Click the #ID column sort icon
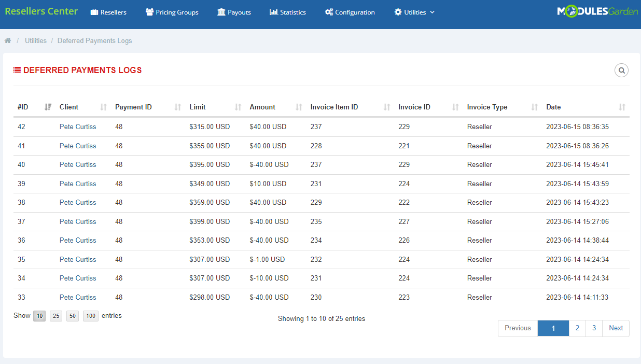Viewport: 641px width, 364px height. 48,107
